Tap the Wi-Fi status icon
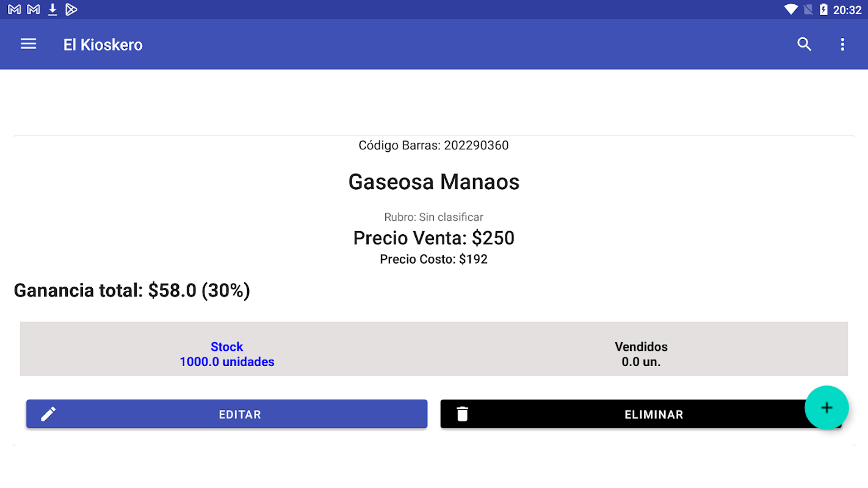 pos(791,9)
